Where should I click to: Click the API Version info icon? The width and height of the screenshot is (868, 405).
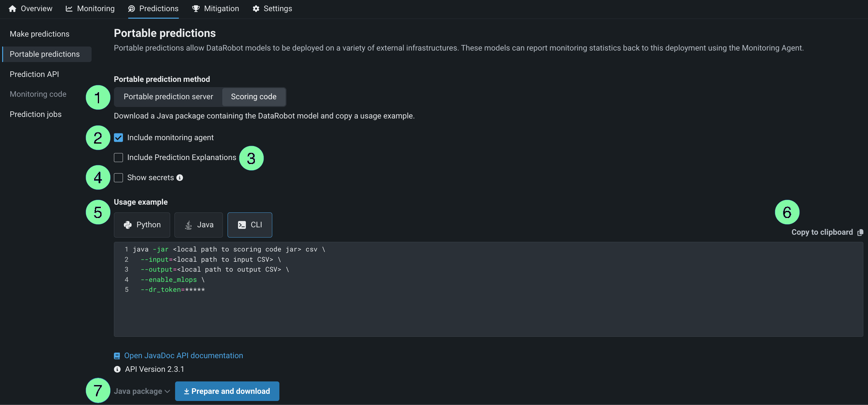click(x=117, y=369)
